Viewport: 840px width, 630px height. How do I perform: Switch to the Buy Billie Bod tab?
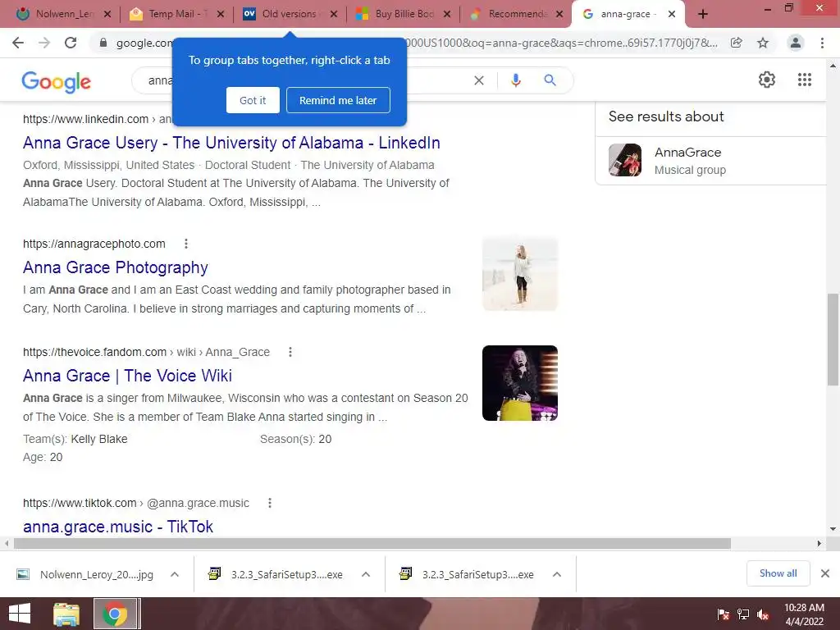click(x=404, y=14)
